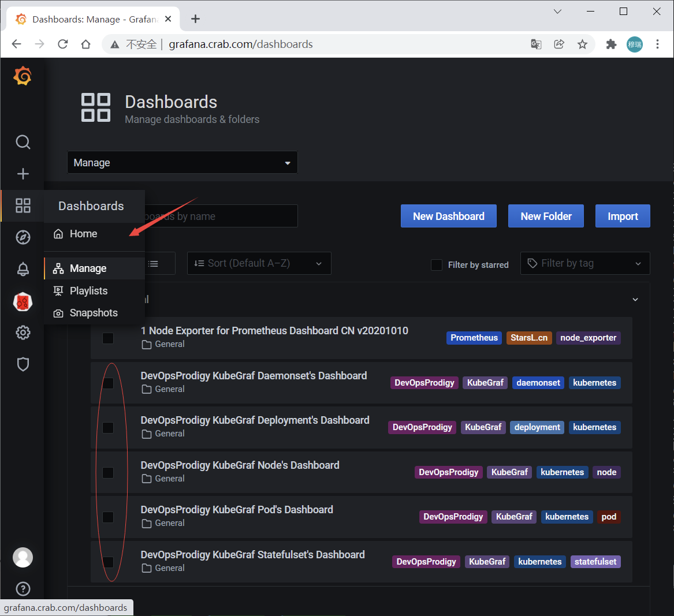Click the node_exporter tag
Screen dimensions: 674x616
click(x=588, y=338)
